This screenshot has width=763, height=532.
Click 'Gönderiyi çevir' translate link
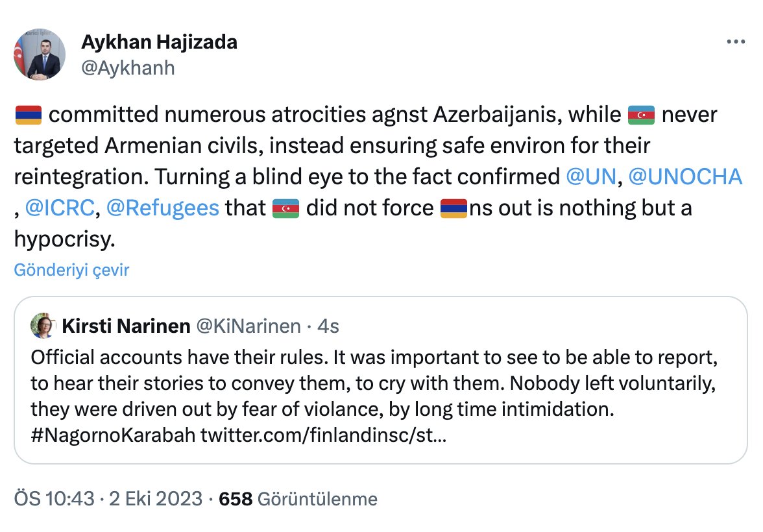pos(71,270)
